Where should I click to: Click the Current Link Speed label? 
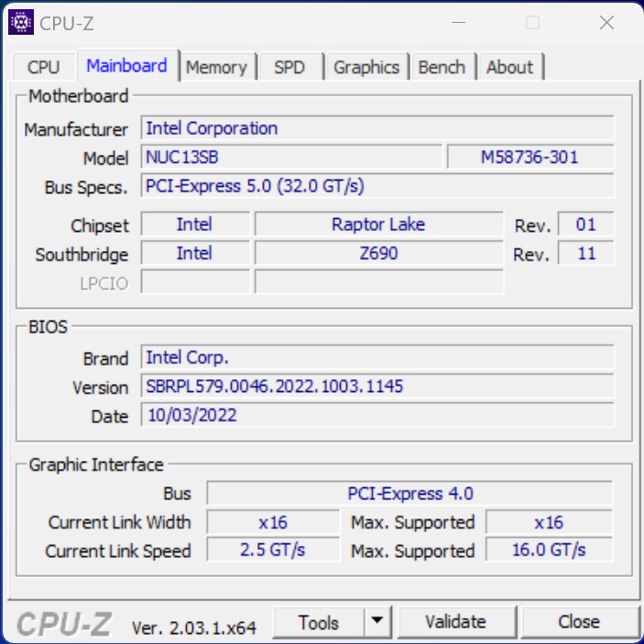[118, 551]
